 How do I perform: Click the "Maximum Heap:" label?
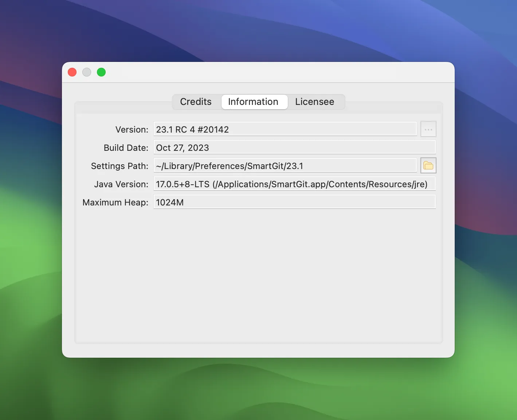(x=115, y=203)
